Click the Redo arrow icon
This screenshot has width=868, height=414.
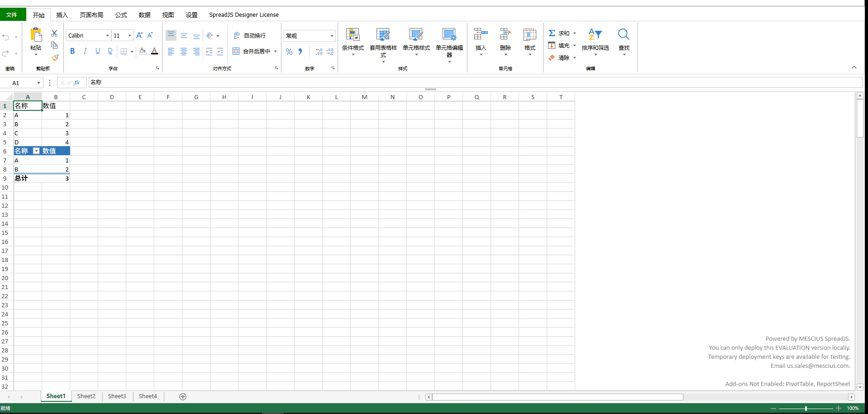click(x=6, y=53)
